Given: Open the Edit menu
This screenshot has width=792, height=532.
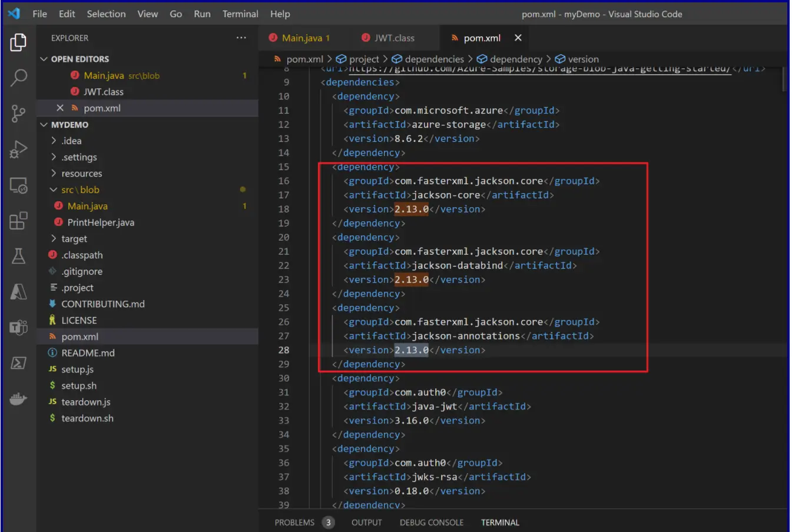Looking at the screenshot, I should click(x=67, y=14).
